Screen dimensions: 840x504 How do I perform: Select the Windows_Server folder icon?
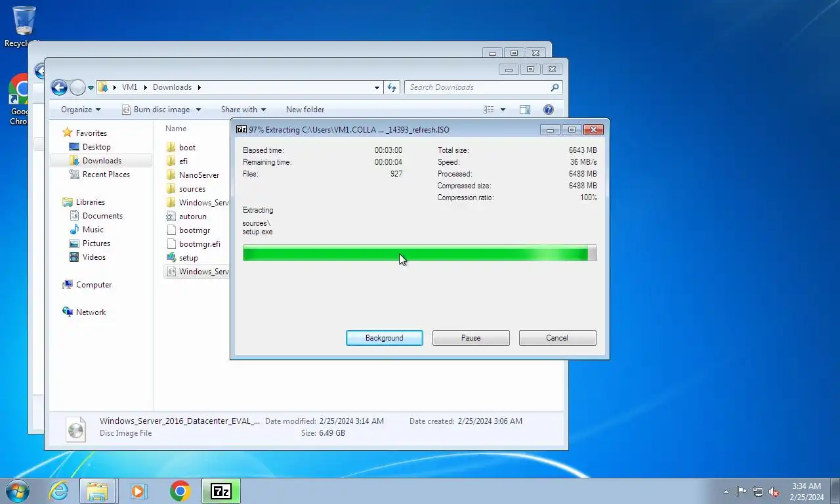pyautogui.click(x=171, y=203)
